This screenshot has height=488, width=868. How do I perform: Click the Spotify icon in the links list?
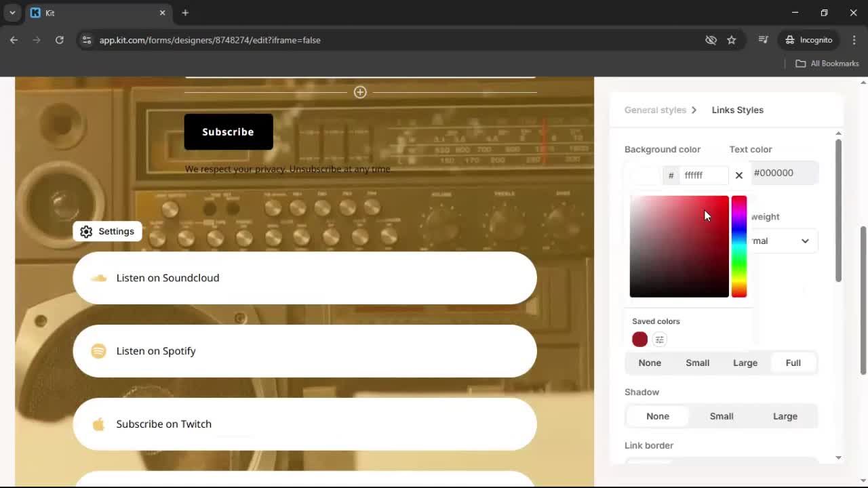point(98,350)
